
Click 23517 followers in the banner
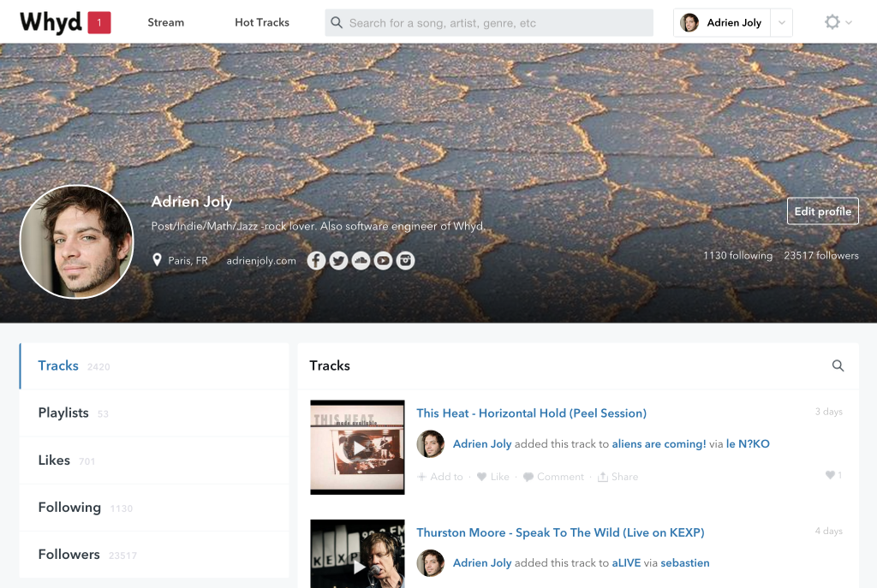coord(821,255)
